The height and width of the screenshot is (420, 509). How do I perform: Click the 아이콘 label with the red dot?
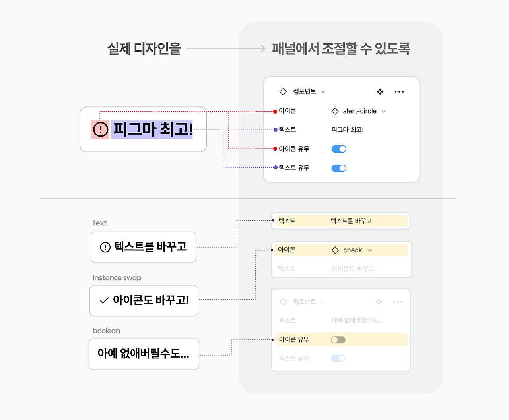(287, 110)
